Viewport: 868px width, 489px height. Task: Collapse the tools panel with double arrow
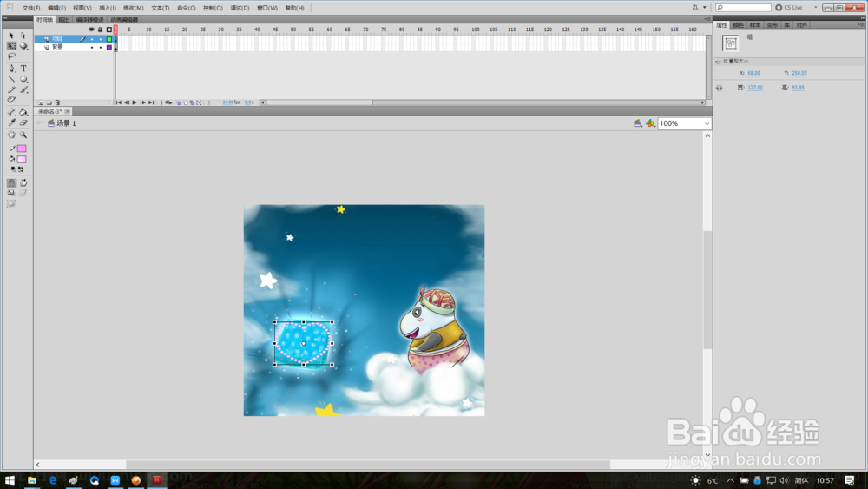5,17
